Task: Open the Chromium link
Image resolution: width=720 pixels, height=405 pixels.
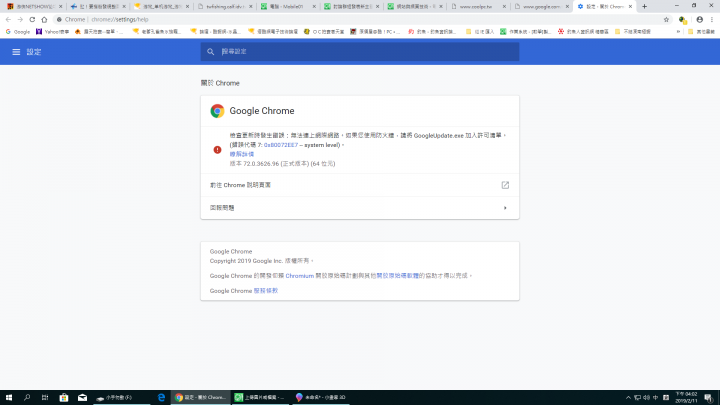Action: 299,276
